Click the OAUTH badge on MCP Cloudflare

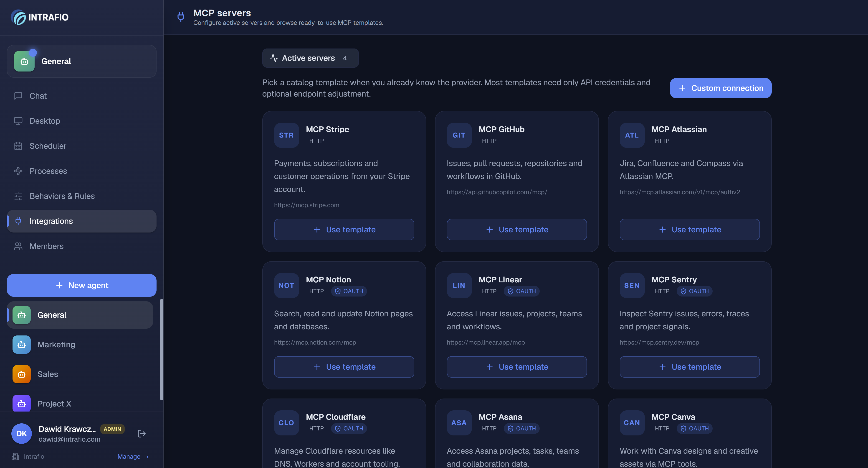click(x=349, y=429)
